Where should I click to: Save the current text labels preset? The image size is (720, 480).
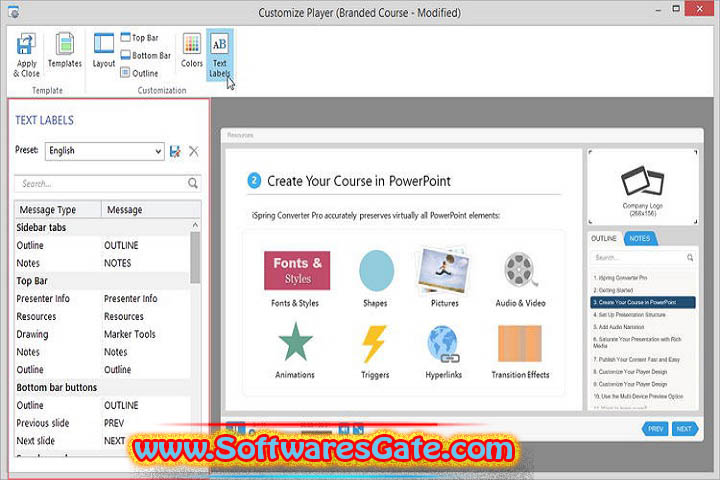pyautogui.click(x=175, y=152)
